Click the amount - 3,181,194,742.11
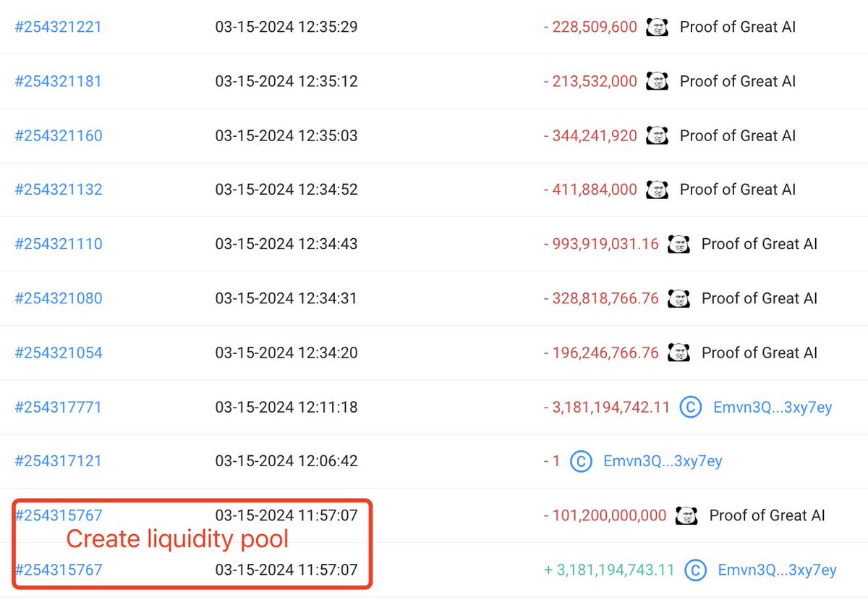Viewport: 868px width, 603px height. click(x=607, y=408)
